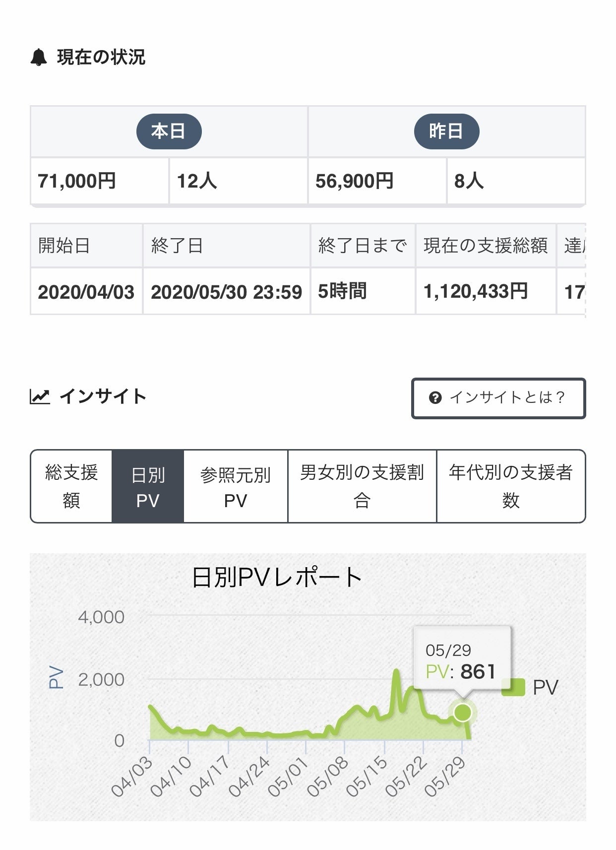Viewport: 616px width, 850px height.
Task: Open the 参照元別PV tab
Action: click(236, 486)
